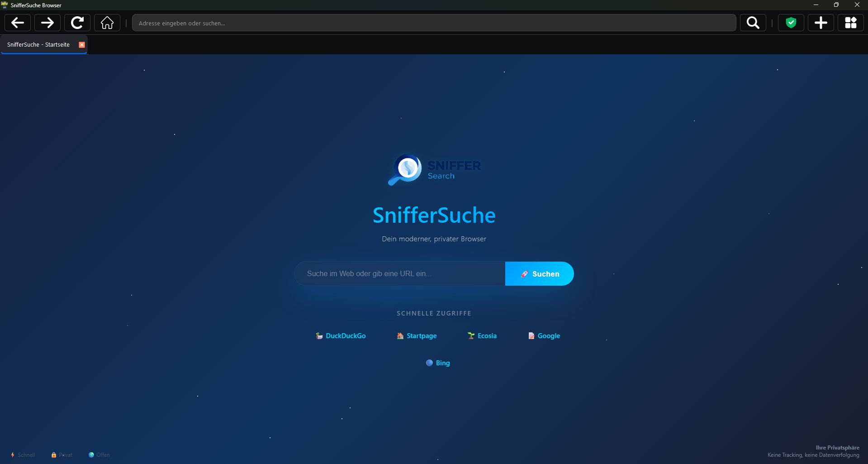Open the DuckDuckGo quick link

pyautogui.click(x=341, y=336)
